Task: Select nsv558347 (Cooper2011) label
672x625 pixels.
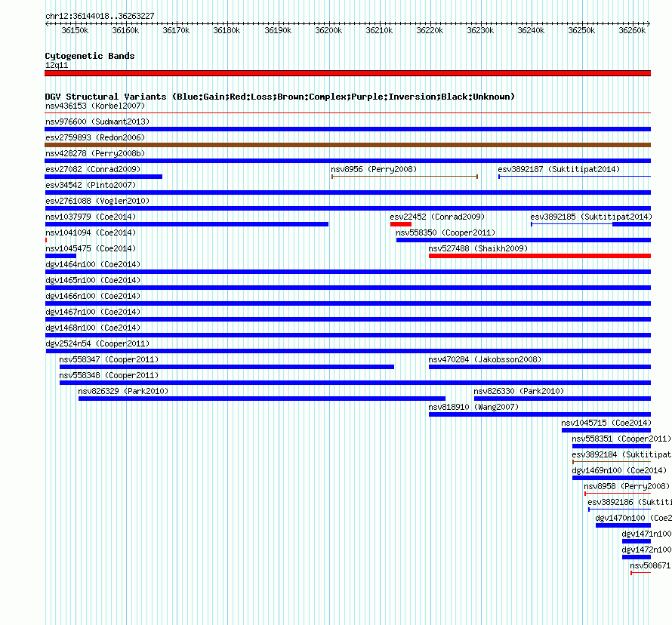Action: [x=109, y=359]
